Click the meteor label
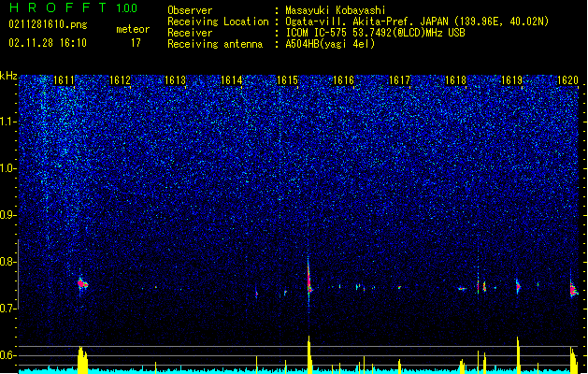Image resolution: width=588 pixels, height=374 pixels. click(x=133, y=29)
